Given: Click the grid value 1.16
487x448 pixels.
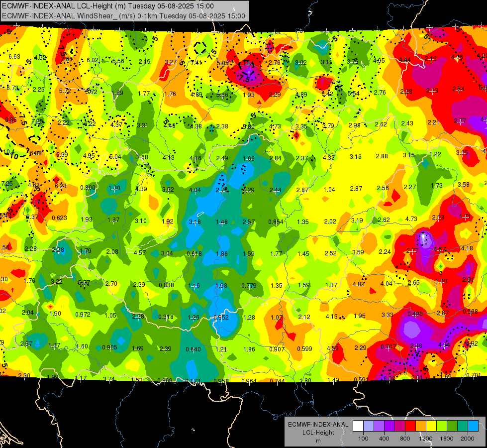Looking at the screenshot, I should click(194, 285).
